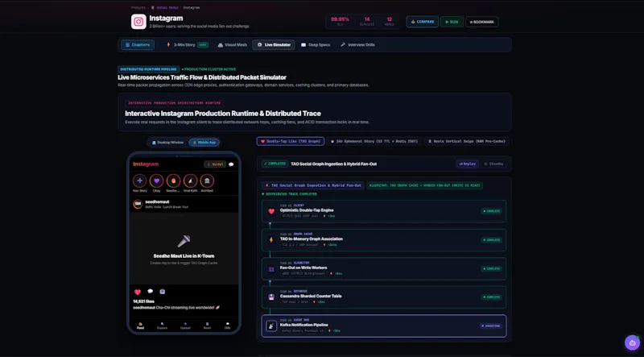Open the Chapters menu

[x=138, y=45]
